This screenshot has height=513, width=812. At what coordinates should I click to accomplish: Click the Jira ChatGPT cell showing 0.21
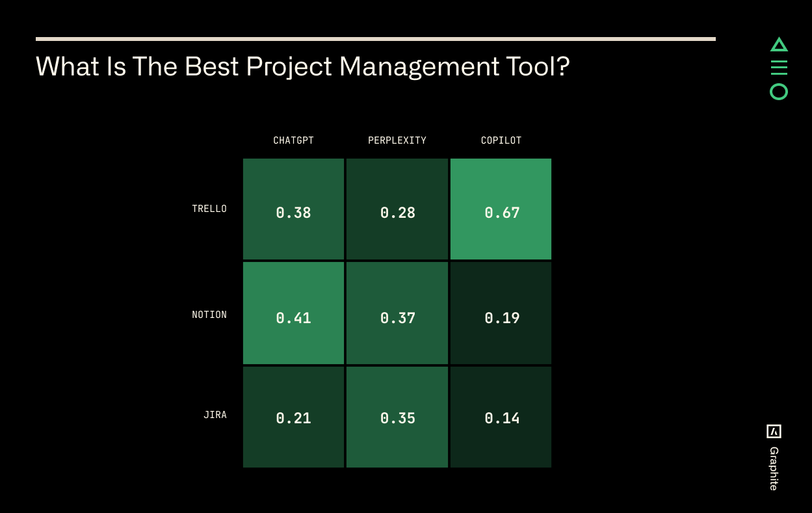(x=293, y=417)
